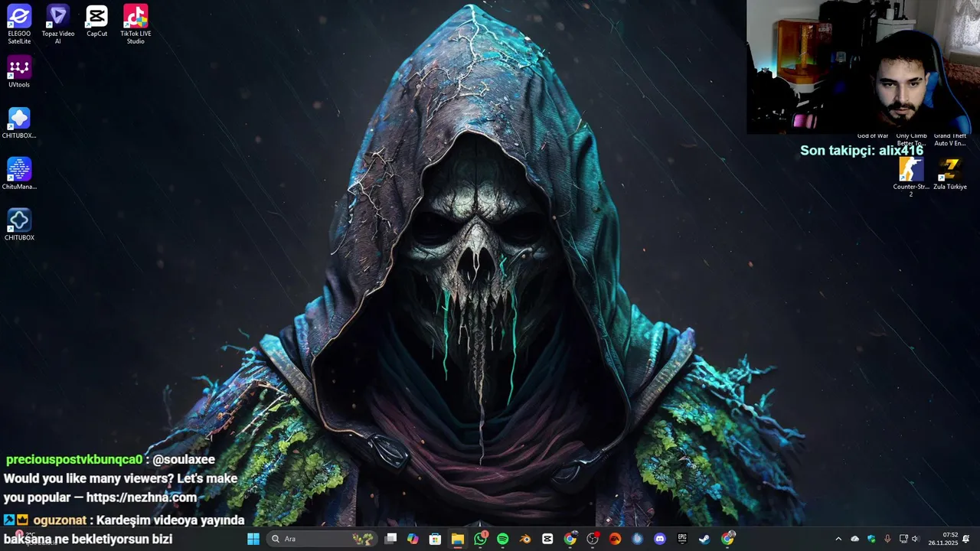Select the God of War desktop label

(x=873, y=136)
